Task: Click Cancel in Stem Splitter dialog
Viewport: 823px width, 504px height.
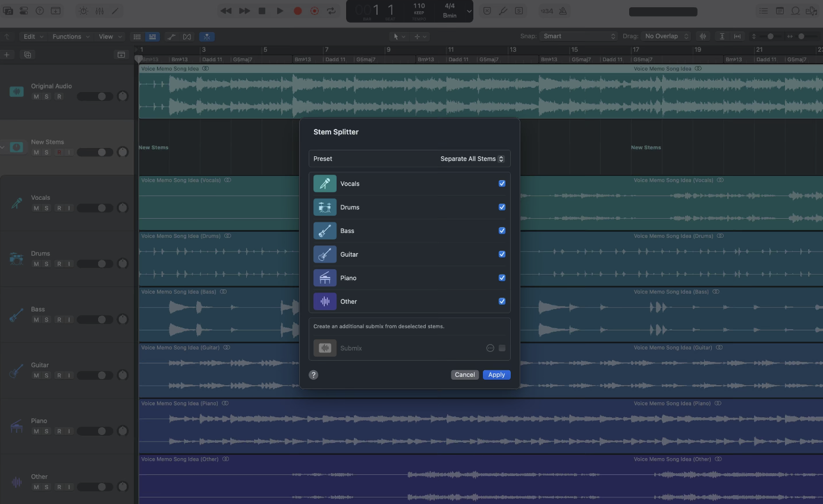Action: (464, 374)
